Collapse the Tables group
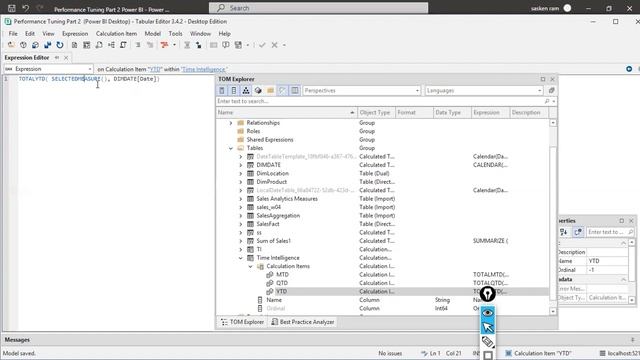The width and height of the screenshot is (640, 360). [x=231, y=148]
